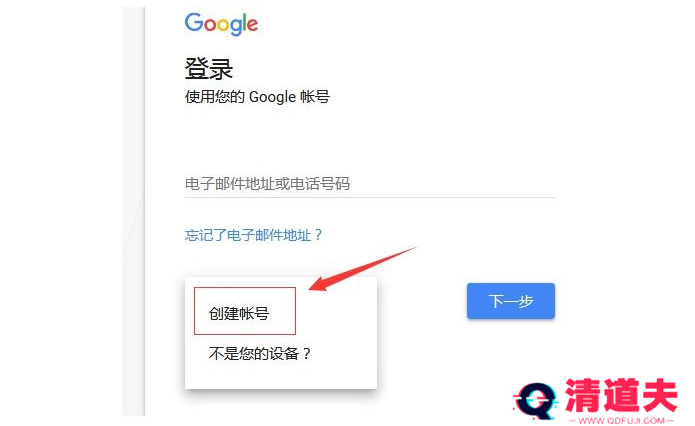Image resolution: width=695 pixels, height=426 pixels.
Task: Choose 不是您的设备? from the popup menu
Action: click(x=260, y=354)
